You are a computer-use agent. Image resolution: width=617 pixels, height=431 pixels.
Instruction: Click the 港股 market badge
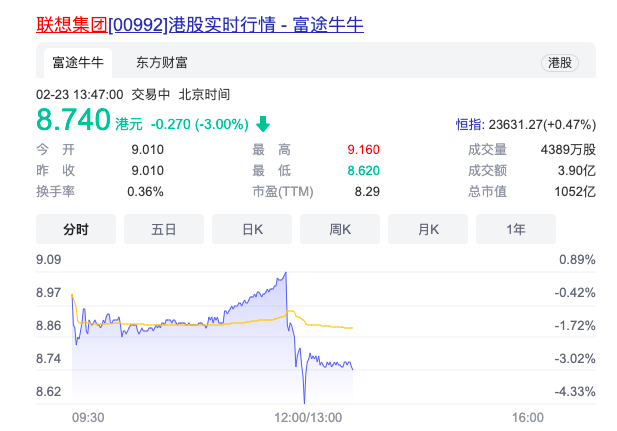click(560, 63)
